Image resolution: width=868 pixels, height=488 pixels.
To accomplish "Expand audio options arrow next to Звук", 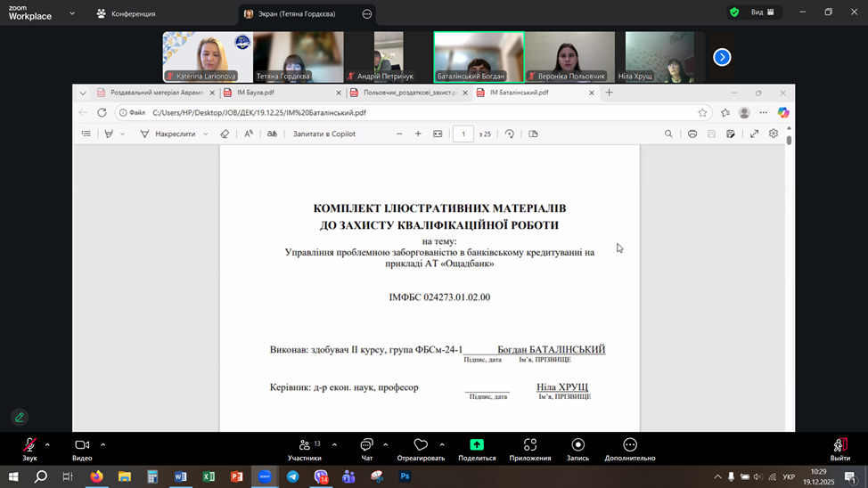I will (x=47, y=444).
